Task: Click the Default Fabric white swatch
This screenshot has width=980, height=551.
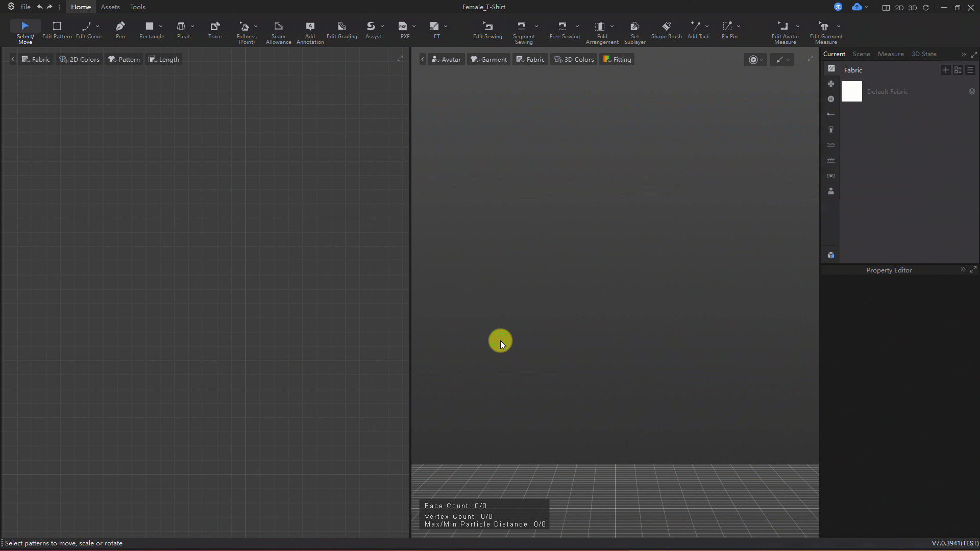Action: click(x=851, y=91)
